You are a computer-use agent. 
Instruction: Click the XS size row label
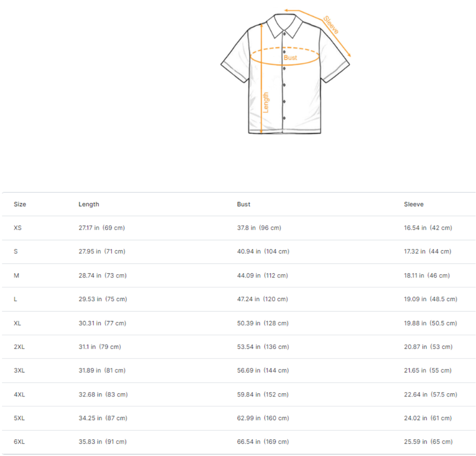(x=18, y=228)
